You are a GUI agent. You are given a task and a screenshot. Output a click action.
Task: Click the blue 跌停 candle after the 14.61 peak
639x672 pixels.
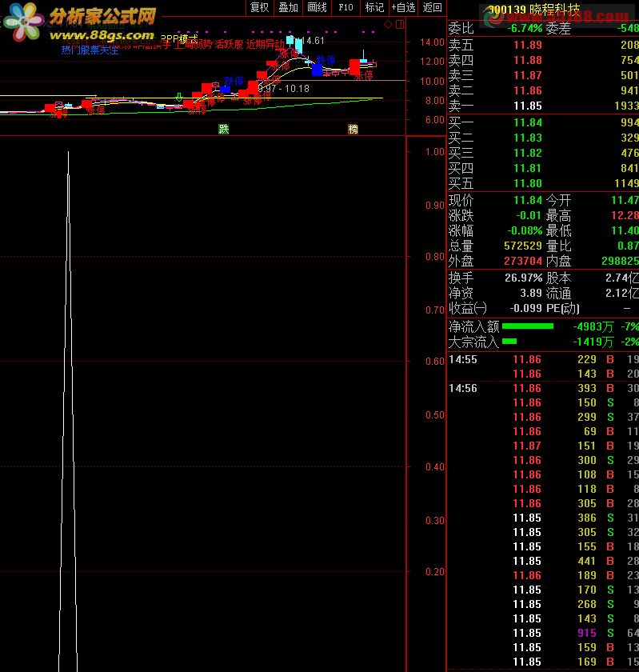[x=318, y=70]
